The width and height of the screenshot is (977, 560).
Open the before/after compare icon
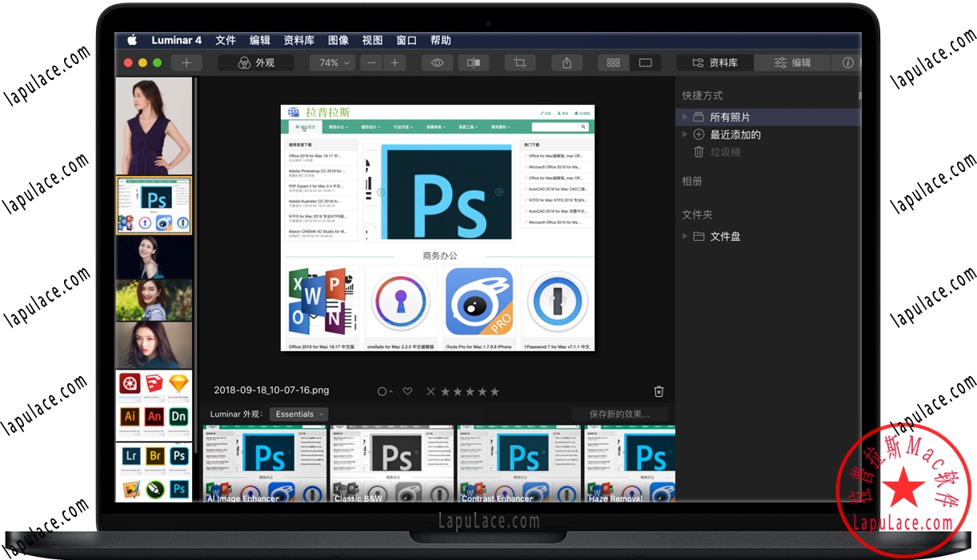coord(473,62)
